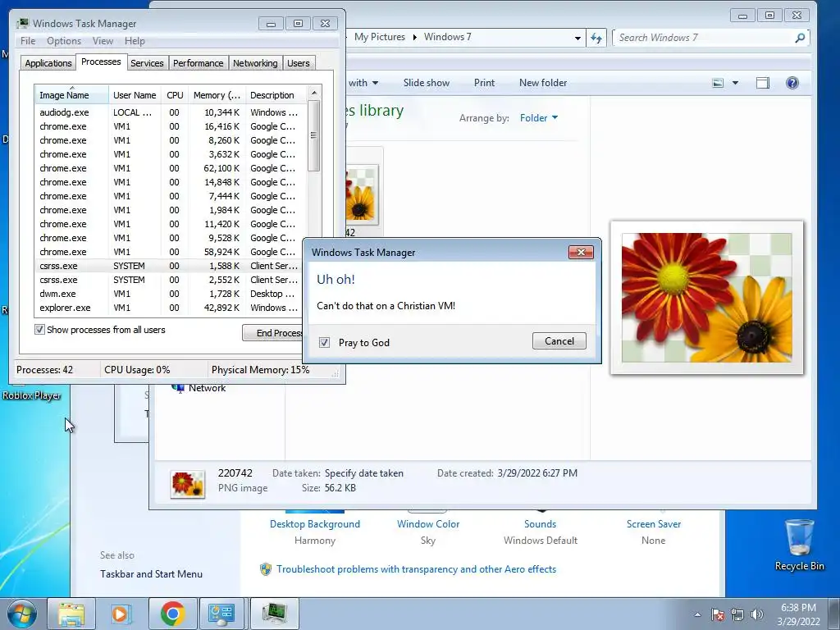This screenshot has width=840, height=630.
Task: Sort by CPU column header
Action: (x=175, y=95)
